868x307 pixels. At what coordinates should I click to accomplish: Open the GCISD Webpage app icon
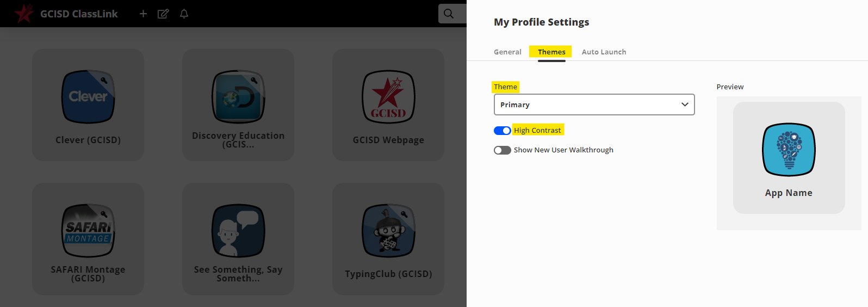coord(388,97)
